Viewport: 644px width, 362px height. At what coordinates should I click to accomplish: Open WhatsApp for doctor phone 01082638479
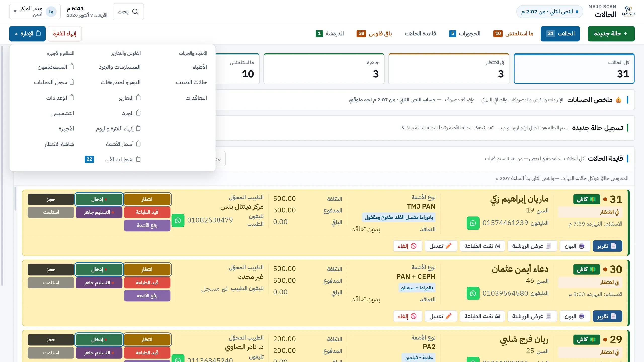(178, 220)
